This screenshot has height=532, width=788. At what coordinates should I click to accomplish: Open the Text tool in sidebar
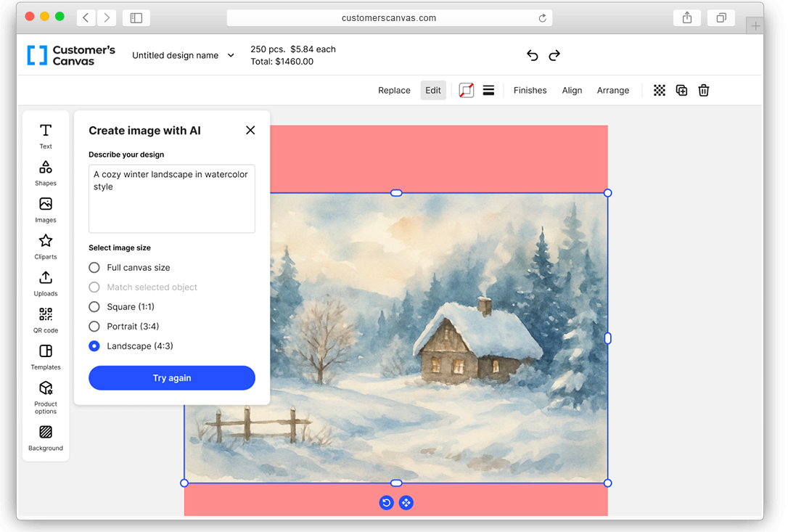point(46,136)
